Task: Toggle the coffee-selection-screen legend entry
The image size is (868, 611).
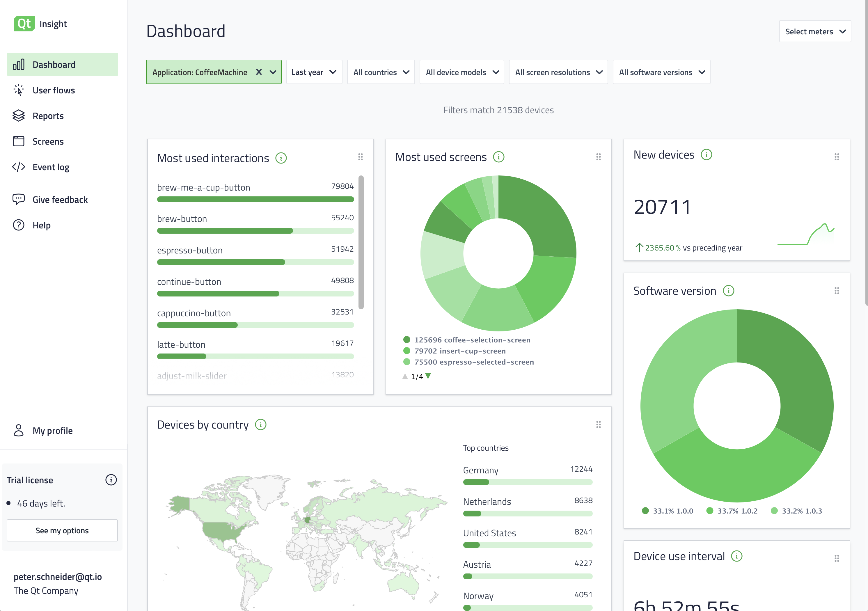Action: pyautogui.click(x=467, y=340)
